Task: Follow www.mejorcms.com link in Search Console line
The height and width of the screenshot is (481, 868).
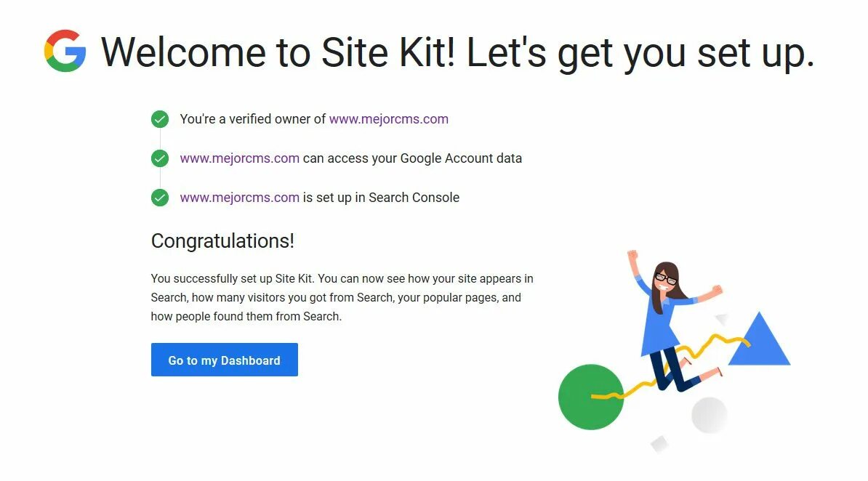Action: point(239,198)
